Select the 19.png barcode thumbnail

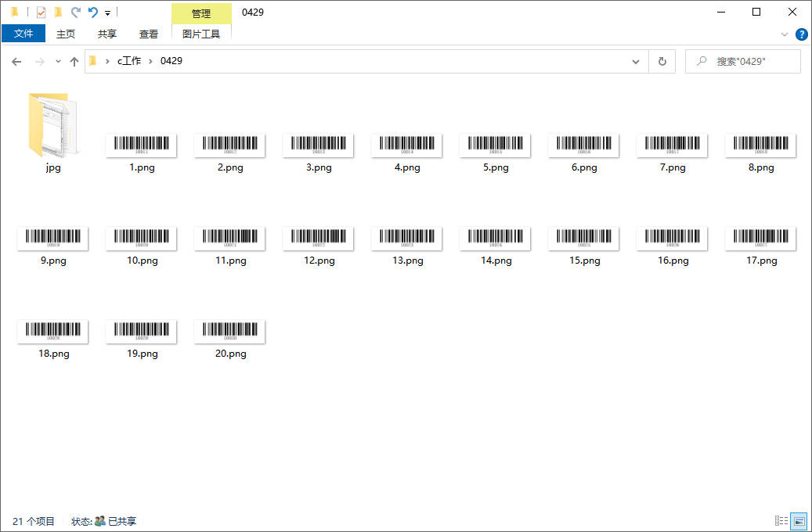point(142,332)
